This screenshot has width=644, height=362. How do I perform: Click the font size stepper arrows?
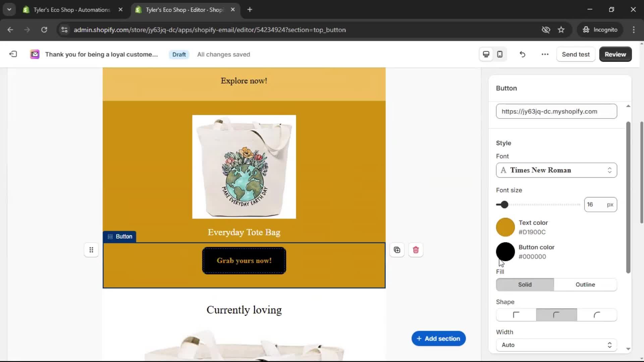point(600,204)
